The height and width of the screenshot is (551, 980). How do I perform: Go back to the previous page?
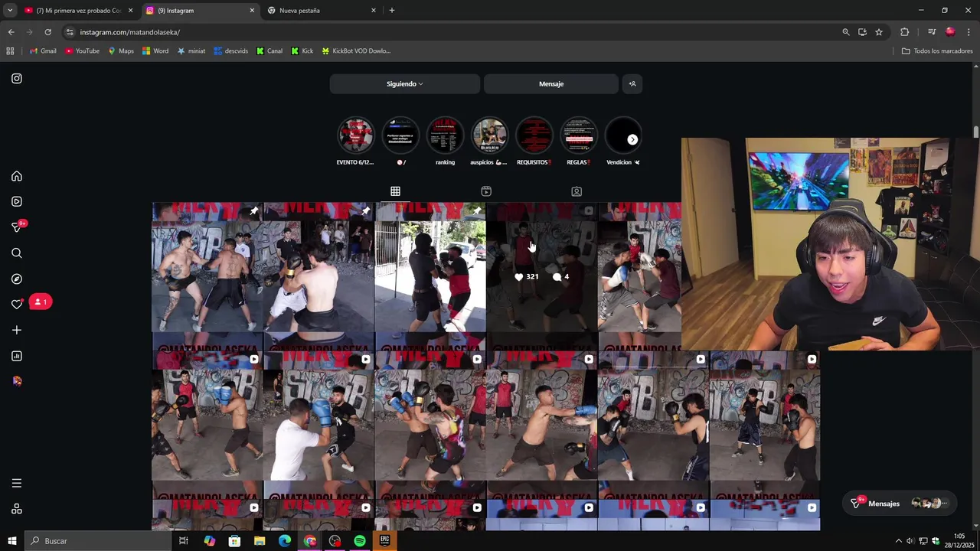(x=11, y=32)
